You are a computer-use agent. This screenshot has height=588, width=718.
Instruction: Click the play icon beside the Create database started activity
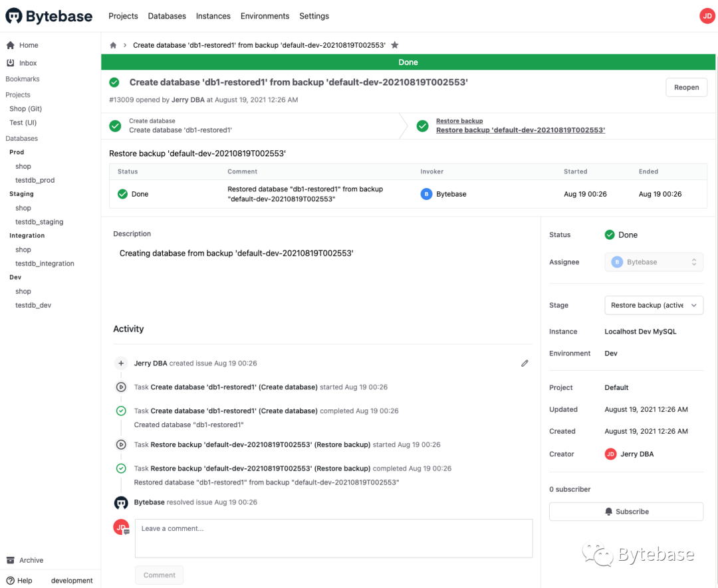pos(121,387)
